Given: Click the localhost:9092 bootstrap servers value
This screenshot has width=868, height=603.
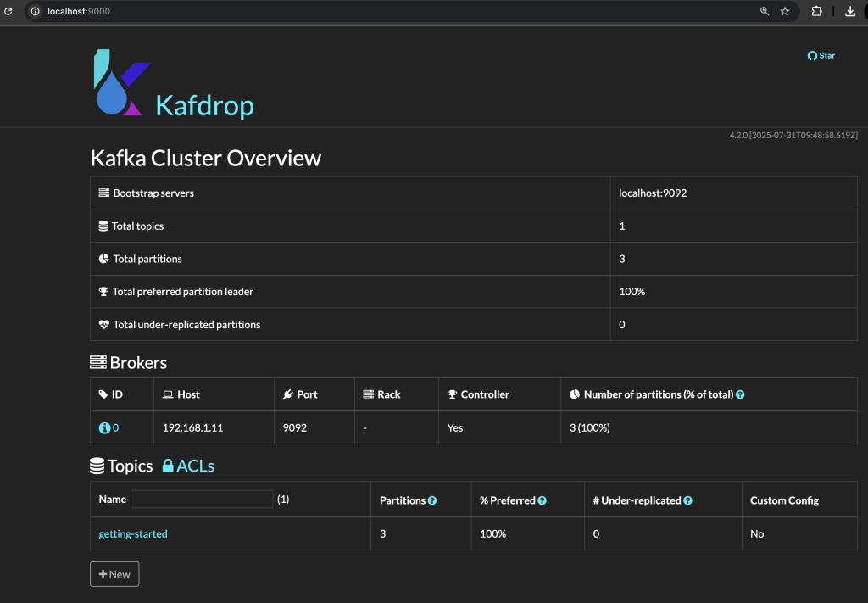Looking at the screenshot, I should pyautogui.click(x=653, y=193).
